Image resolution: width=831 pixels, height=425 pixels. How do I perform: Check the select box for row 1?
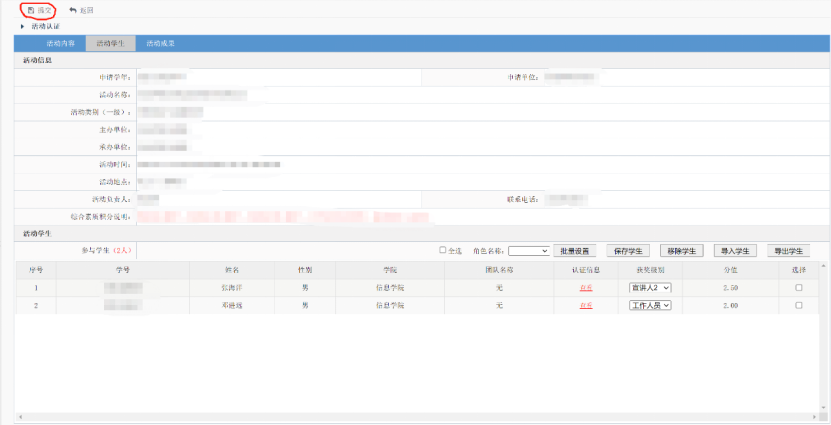coord(798,288)
